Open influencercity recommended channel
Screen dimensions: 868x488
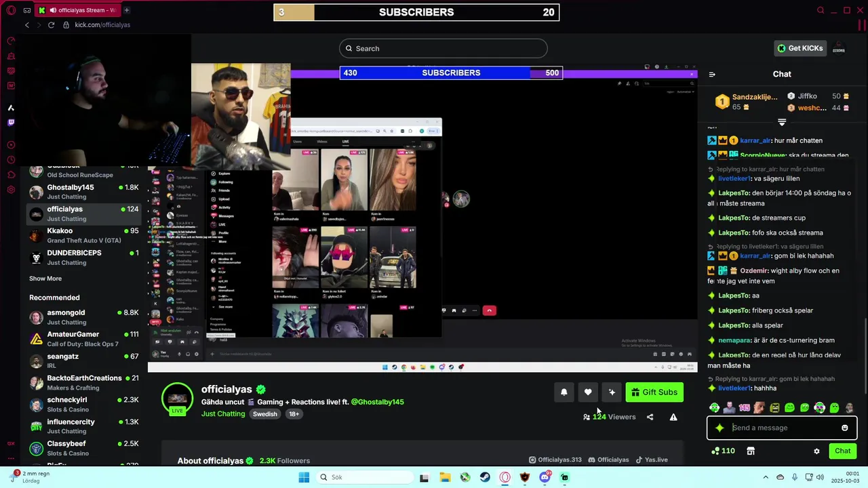[83, 426]
